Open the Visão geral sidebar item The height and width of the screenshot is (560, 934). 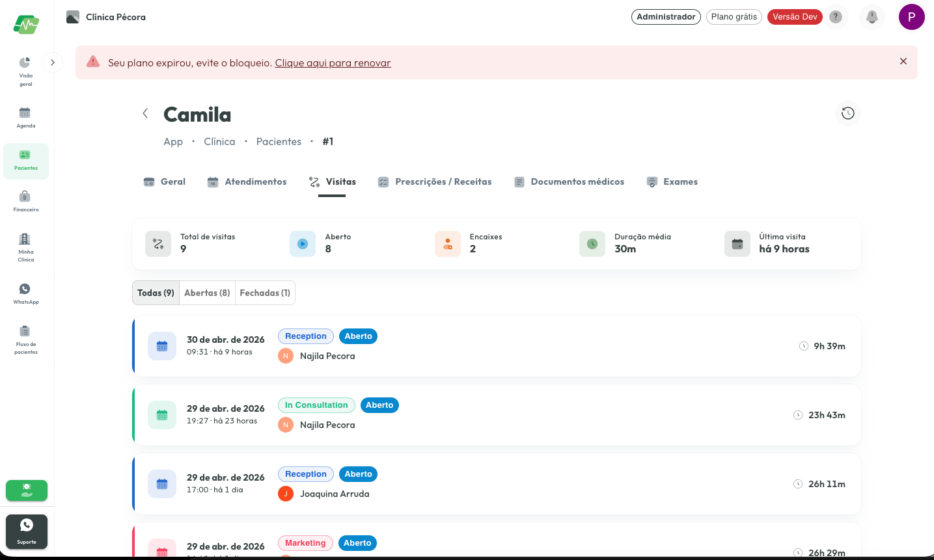point(25,71)
